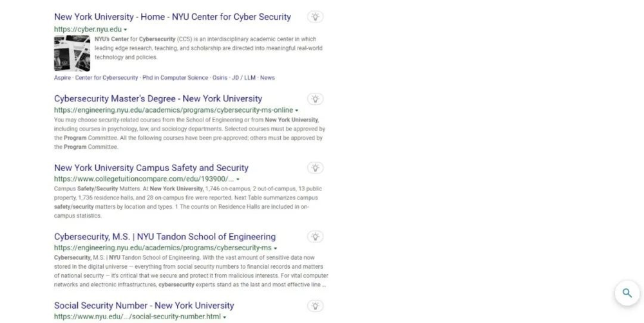644x323 pixels.
Task: Visit New York University Campus Safety and Security result
Action: [151, 167]
